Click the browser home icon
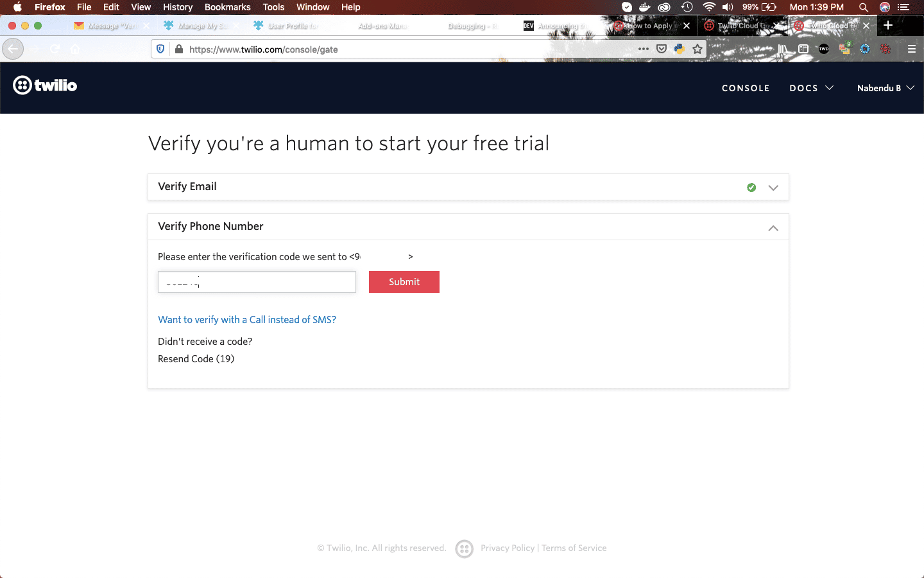 (75, 49)
